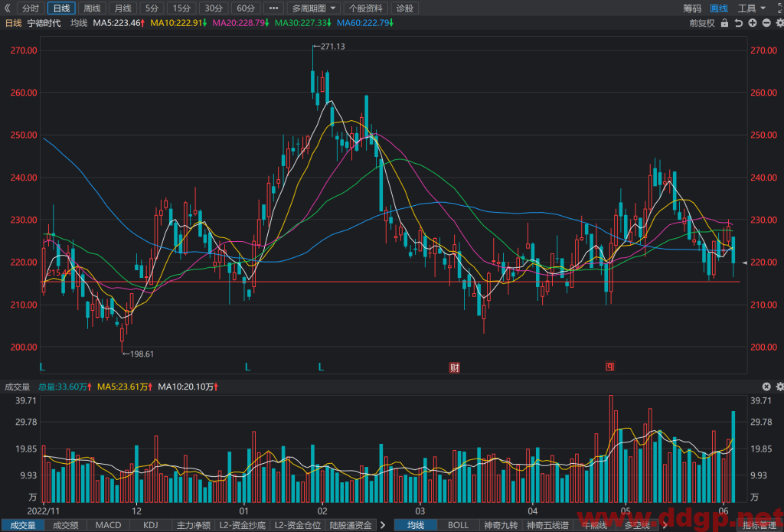The image size is (784, 532).
Task: Click the MA60:222.79 legend
Action: coord(365,23)
